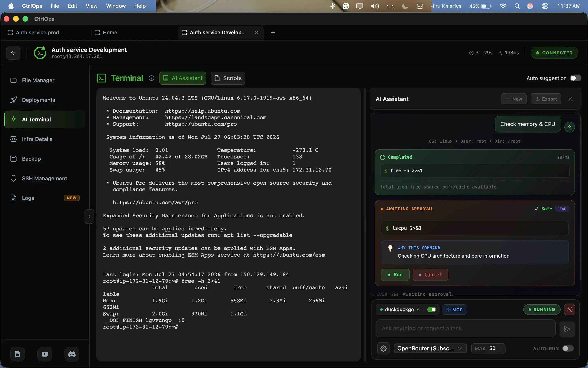Click the MAX 50 steps field

pos(488,348)
